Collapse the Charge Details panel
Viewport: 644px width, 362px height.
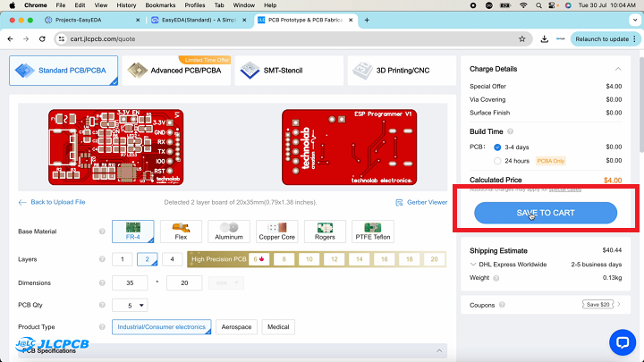tap(618, 69)
